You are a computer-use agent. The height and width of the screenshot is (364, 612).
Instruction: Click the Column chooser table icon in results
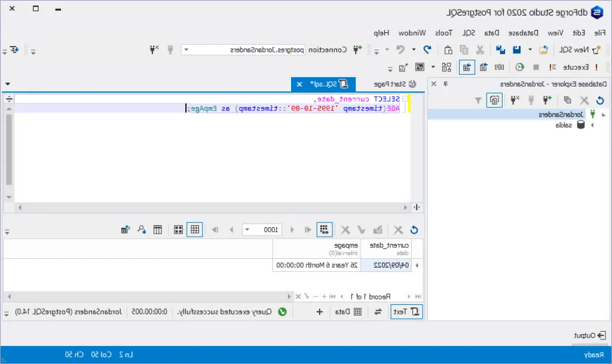tap(158, 230)
